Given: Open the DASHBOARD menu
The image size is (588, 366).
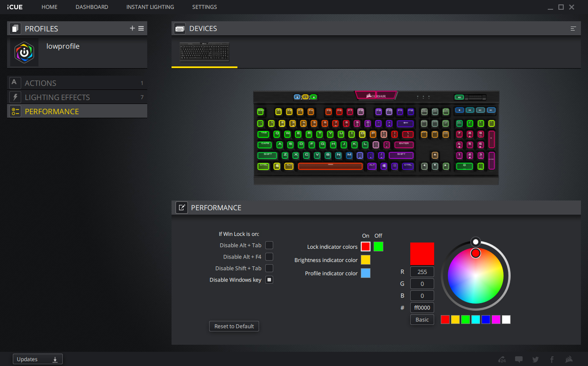Looking at the screenshot, I should coord(92,7).
